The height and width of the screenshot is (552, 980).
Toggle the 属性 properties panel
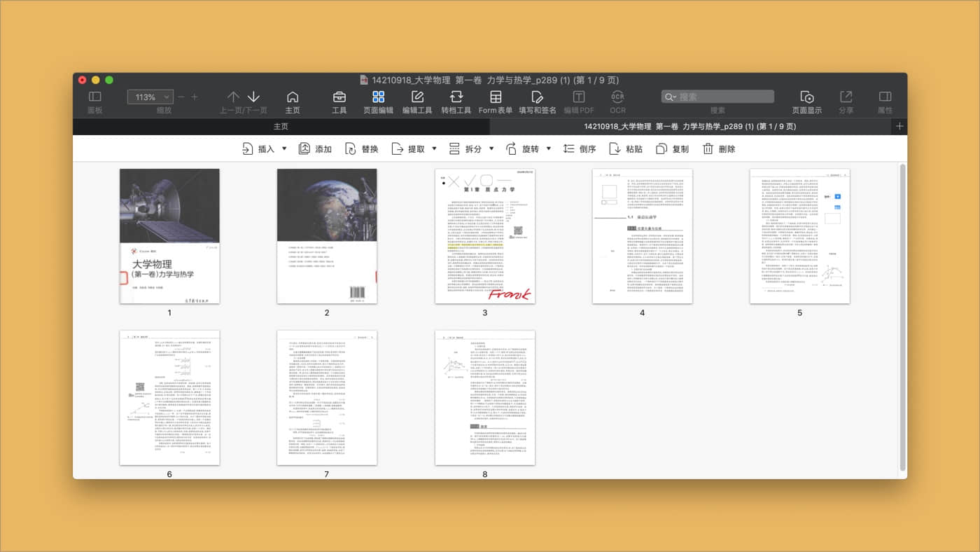(885, 97)
